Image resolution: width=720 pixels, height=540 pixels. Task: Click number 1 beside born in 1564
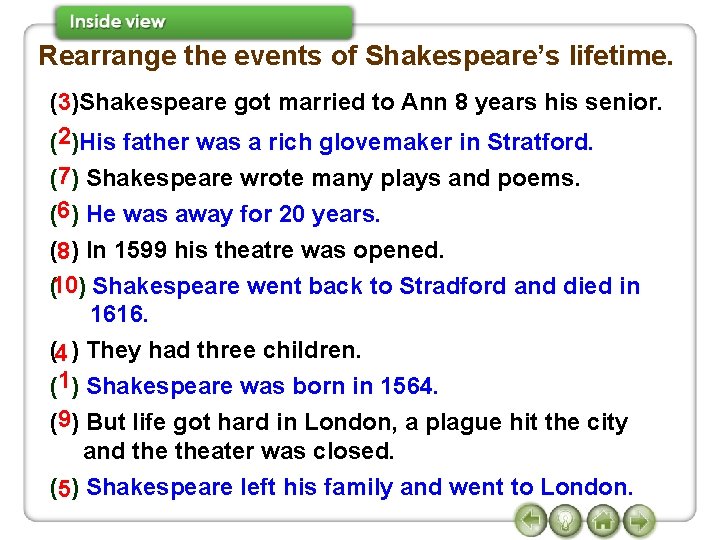tap(63, 380)
